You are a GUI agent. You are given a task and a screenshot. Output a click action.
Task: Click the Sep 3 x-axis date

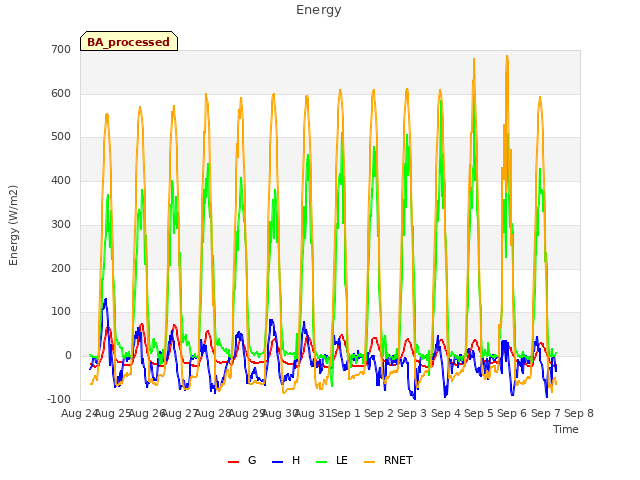(412, 413)
